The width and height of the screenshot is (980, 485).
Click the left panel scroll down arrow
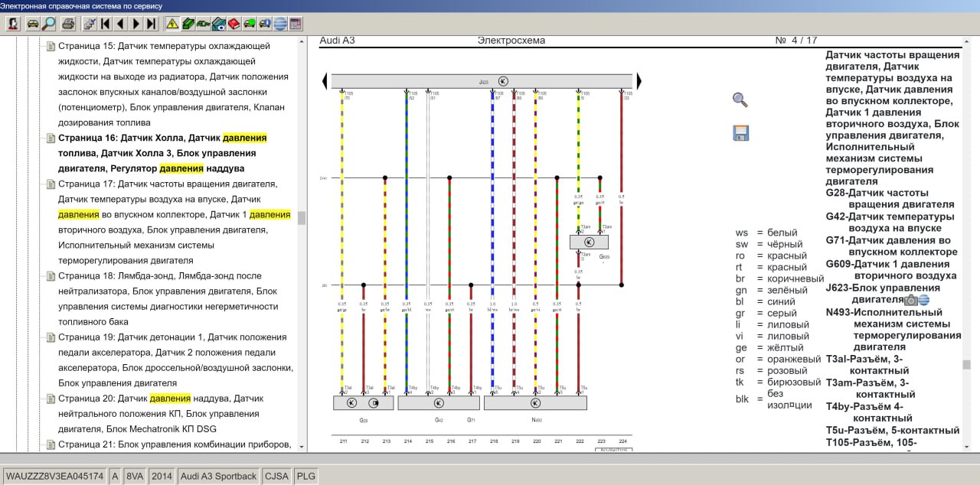302,446
